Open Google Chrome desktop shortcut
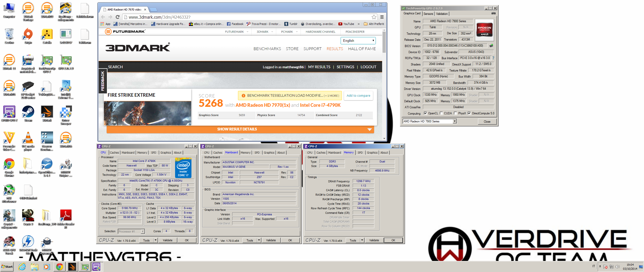The image size is (644, 272). tap(9, 167)
